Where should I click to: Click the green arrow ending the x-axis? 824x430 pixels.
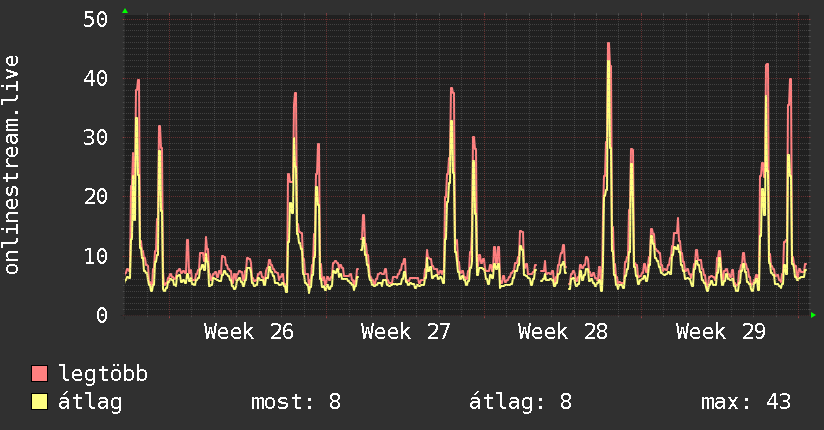click(x=813, y=315)
